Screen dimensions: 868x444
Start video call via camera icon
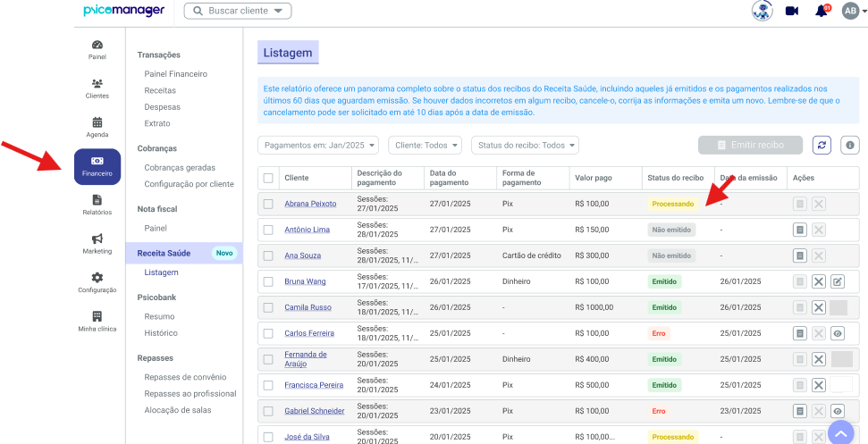tap(792, 11)
